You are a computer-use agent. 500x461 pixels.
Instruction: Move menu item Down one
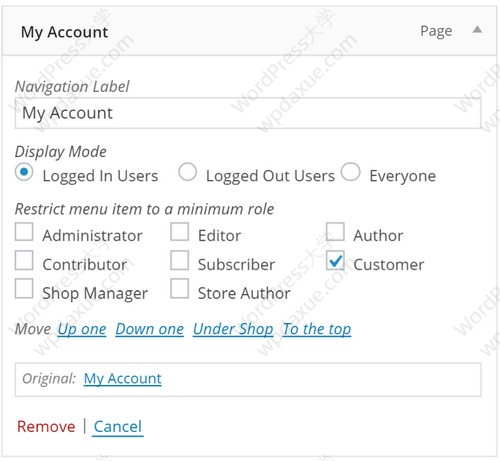(150, 329)
